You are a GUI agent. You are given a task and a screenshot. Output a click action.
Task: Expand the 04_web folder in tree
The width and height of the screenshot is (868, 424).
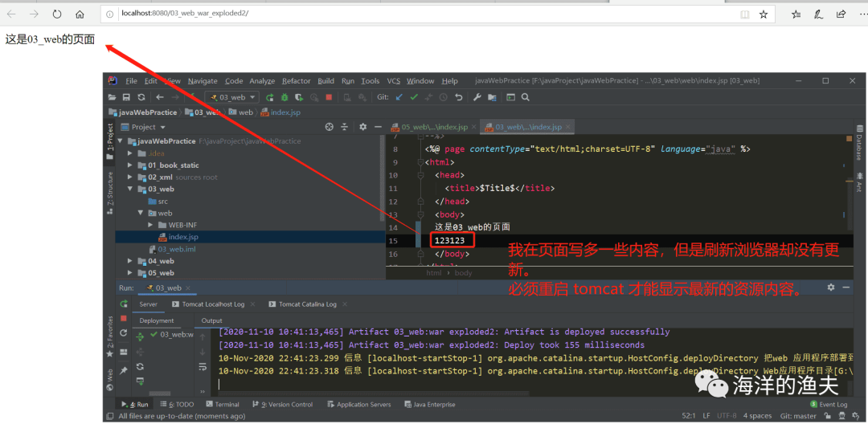click(x=131, y=261)
